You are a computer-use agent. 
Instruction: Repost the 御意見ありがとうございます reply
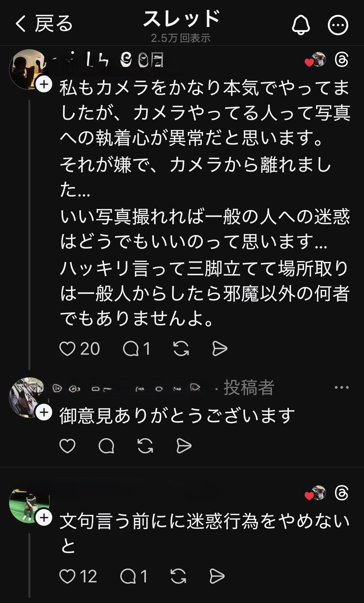point(145,446)
